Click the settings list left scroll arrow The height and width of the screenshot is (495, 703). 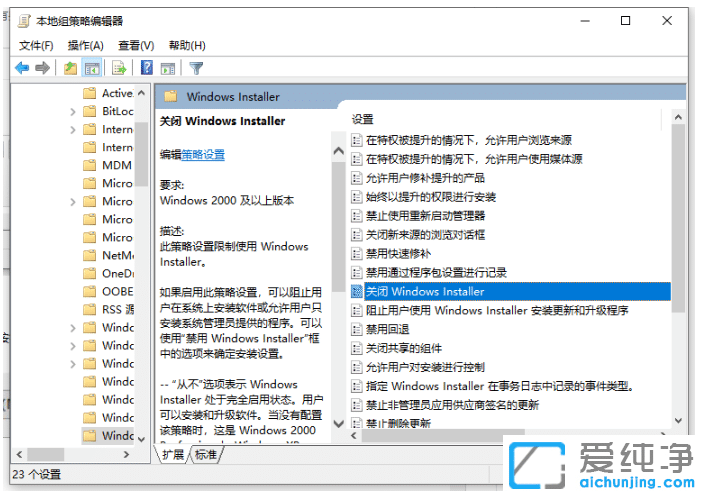coord(354,435)
